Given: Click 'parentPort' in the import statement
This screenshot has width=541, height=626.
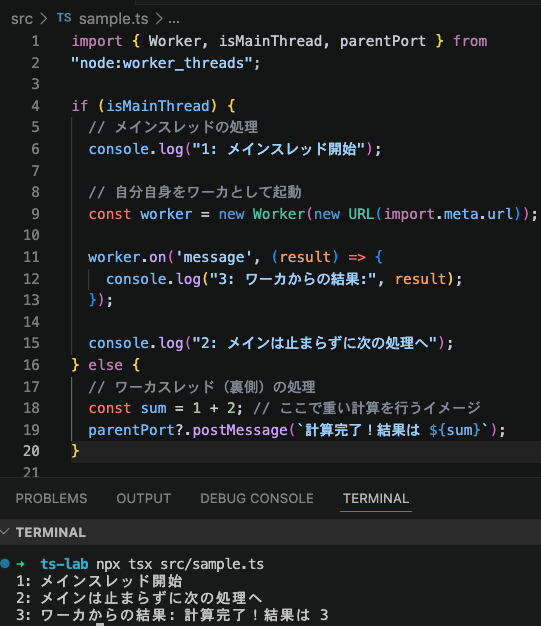Looking at the screenshot, I should [x=382, y=41].
